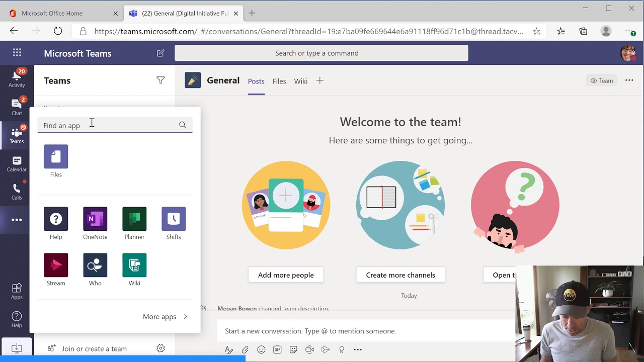Open channel More options ellipsis

(x=629, y=80)
